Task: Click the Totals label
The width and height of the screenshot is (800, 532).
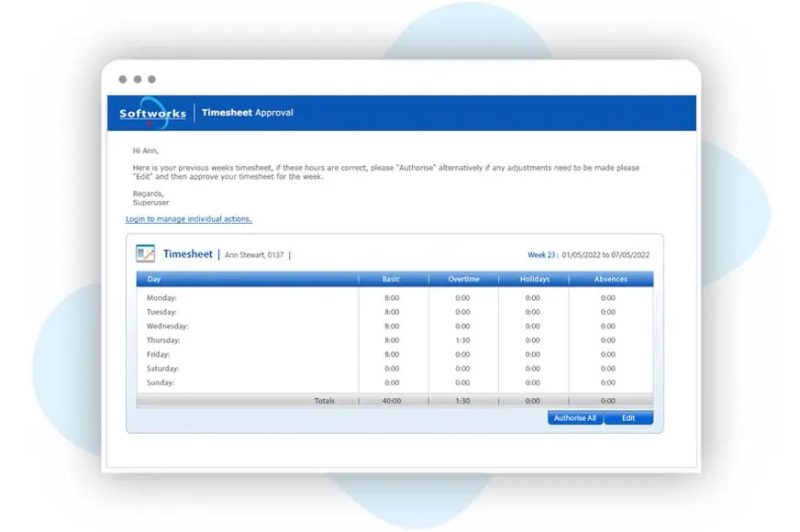Action: pyautogui.click(x=325, y=401)
